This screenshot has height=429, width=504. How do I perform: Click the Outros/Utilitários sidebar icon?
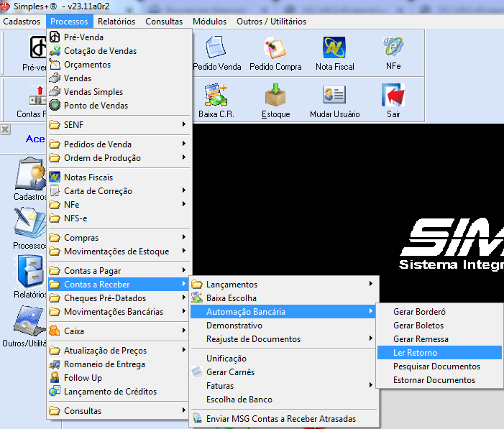point(29,321)
